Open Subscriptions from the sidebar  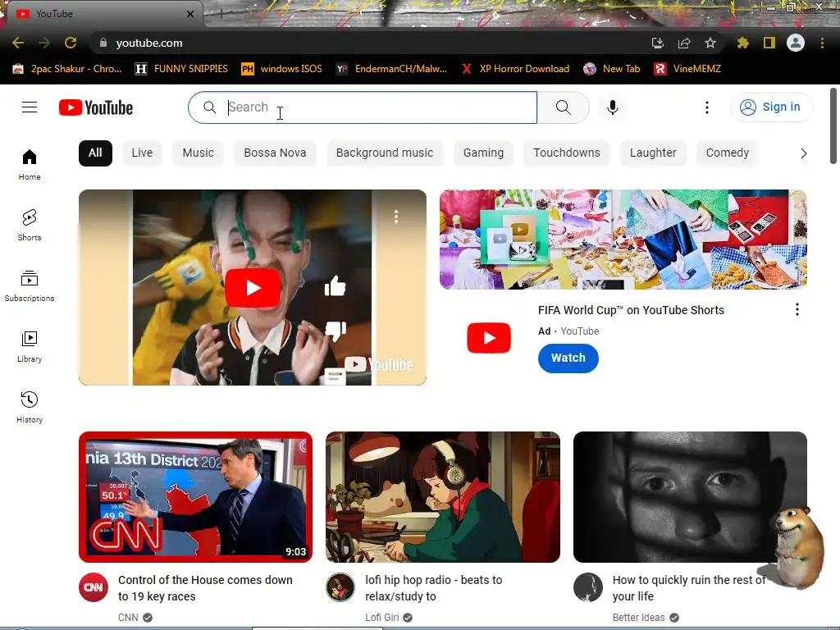click(x=30, y=286)
